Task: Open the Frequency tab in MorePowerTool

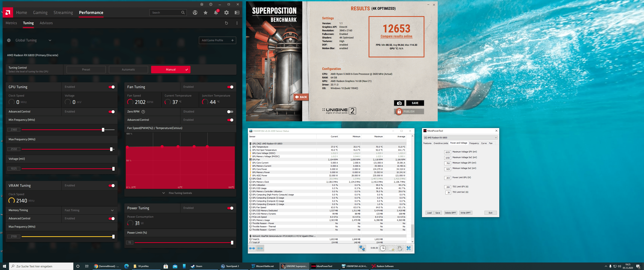Action: coord(474,143)
